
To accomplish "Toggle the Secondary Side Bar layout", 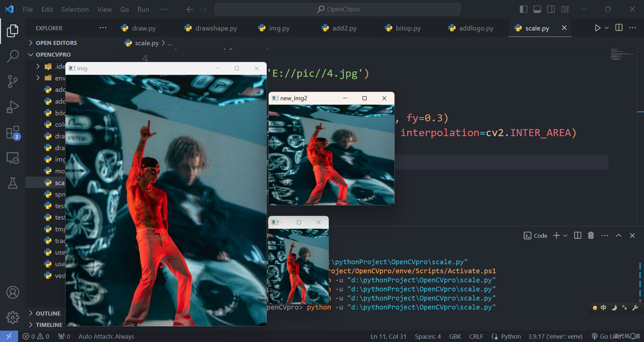I will 551,9.
